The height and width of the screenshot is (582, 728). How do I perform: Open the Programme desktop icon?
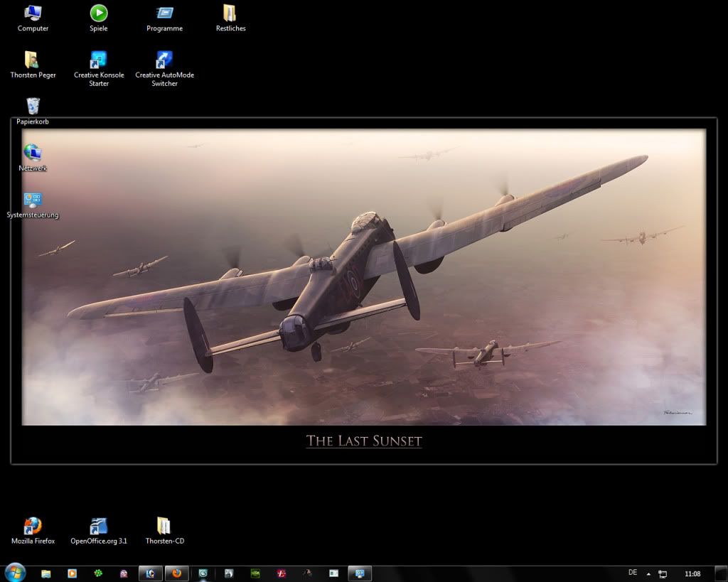coord(164,14)
